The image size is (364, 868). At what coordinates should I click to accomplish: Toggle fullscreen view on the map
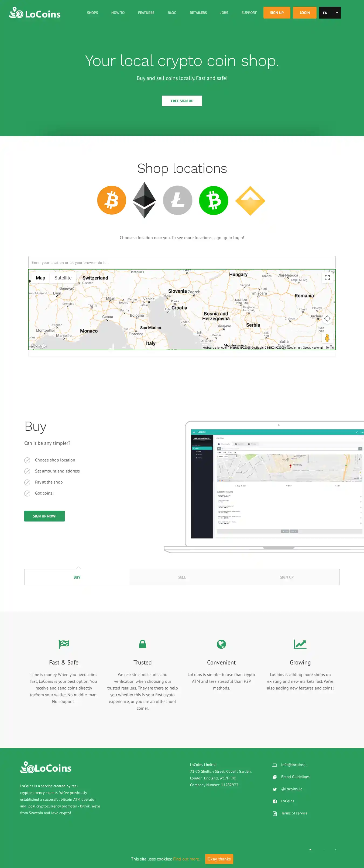coord(327,278)
